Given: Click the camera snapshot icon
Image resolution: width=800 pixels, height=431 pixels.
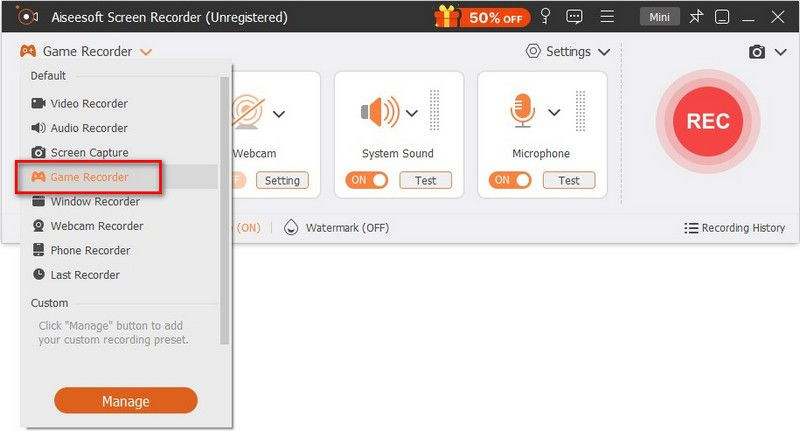Looking at the screenshot, I should coord(758,52).
